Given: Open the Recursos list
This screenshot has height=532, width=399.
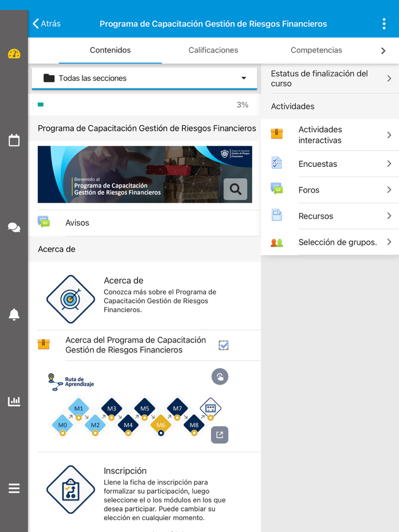Looking at the screenshot, I should coord(330,216).
